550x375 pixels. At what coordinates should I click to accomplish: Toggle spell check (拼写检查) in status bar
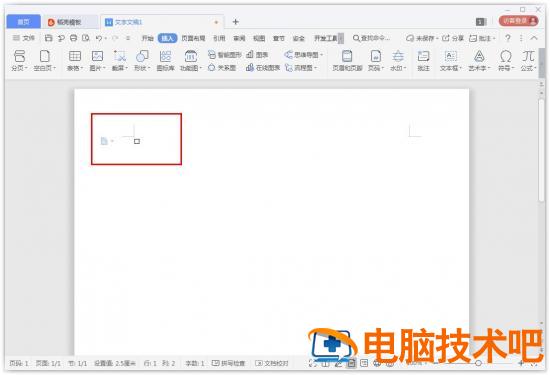[228, 363]
